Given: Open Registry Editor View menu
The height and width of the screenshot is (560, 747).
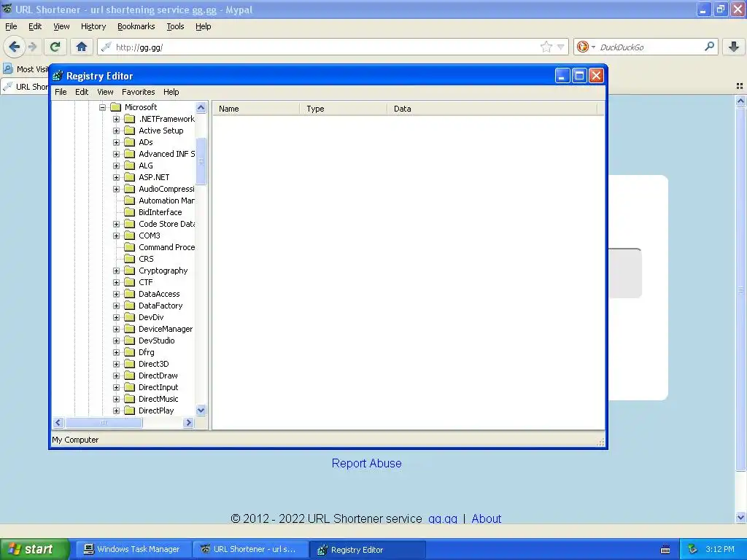Looking at the screenshot, I should pos(105,92).
